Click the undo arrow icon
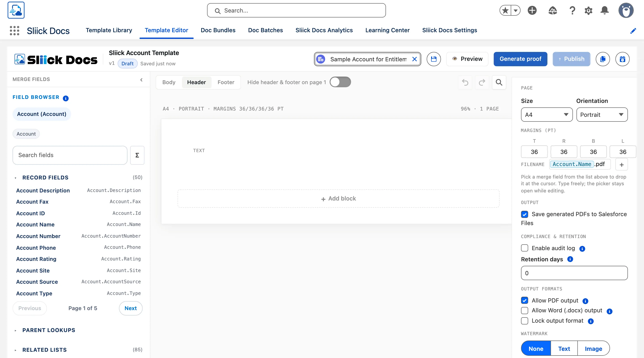This screenshot has height=358, width=644. (465, 82)
